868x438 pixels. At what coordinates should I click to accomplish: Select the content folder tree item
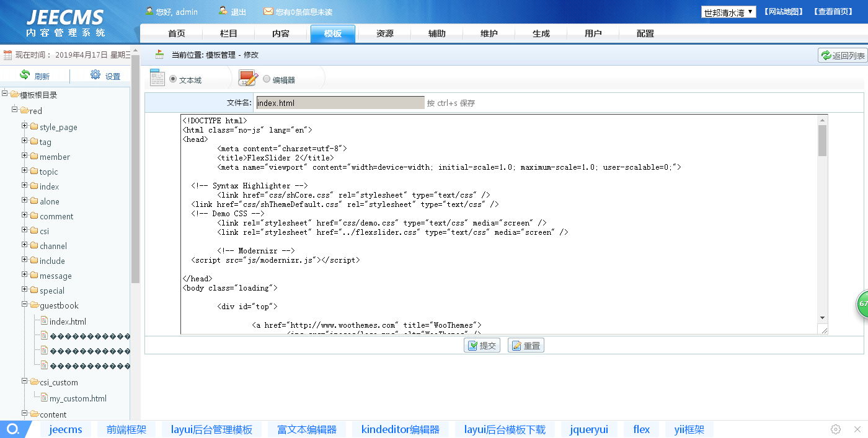(53, 414)
